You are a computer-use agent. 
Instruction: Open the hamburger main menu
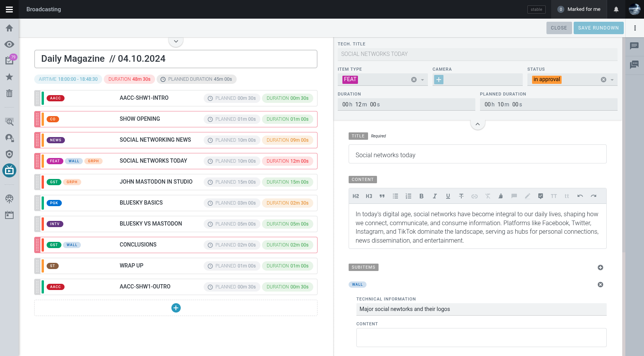(x=9, y=9)
